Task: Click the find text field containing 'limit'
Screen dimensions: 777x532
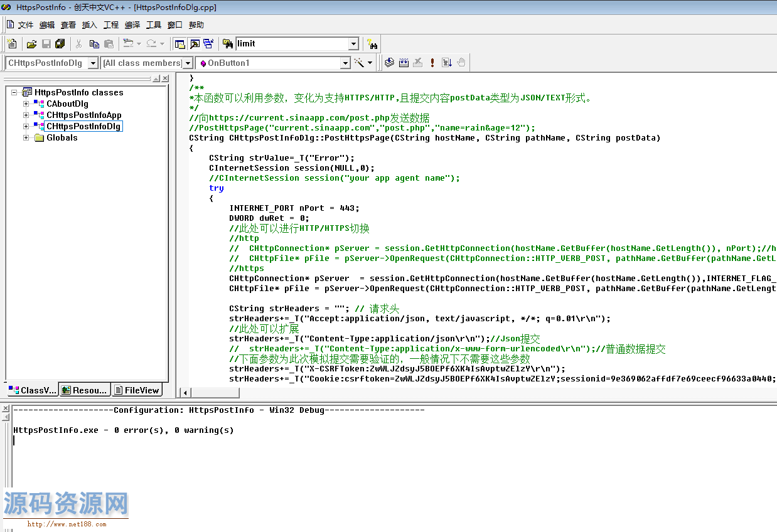Action: point(291,44)
